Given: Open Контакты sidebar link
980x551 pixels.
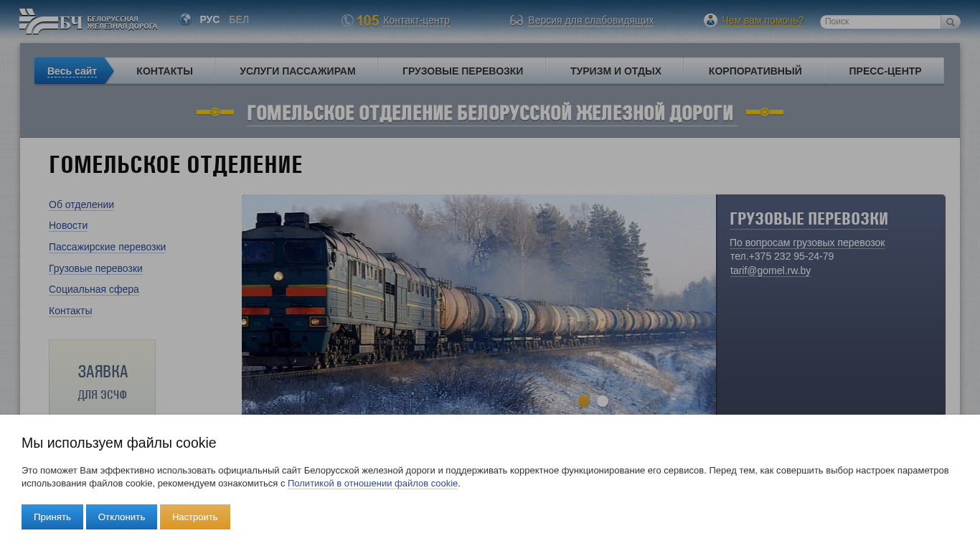Looking at the screenshot, I should tap(70, 311).
